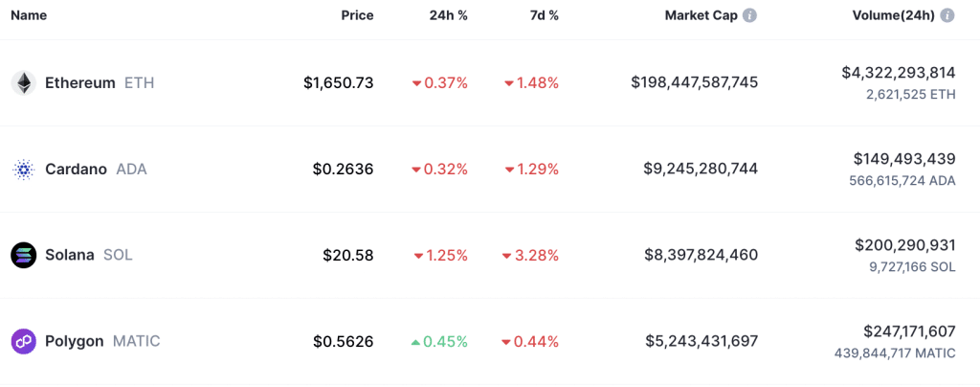The height and width of the screenshot is (387, 980).
Task: Open the Polygon MATIC coin page
Action: (102, 341)
